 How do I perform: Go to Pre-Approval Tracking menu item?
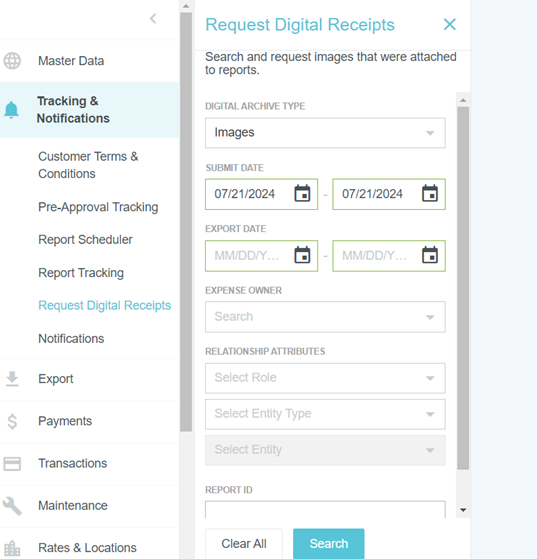point(98,207)
